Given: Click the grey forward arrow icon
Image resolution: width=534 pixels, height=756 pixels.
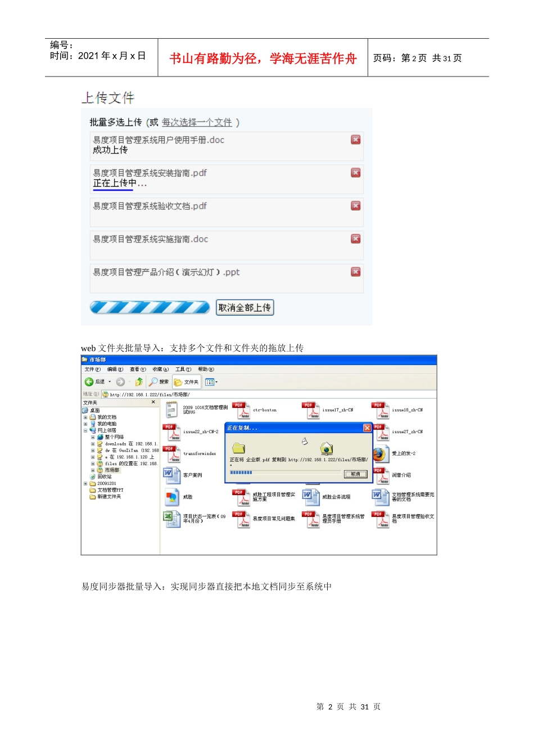Looking at the screenshot, I should pos(120,382).
